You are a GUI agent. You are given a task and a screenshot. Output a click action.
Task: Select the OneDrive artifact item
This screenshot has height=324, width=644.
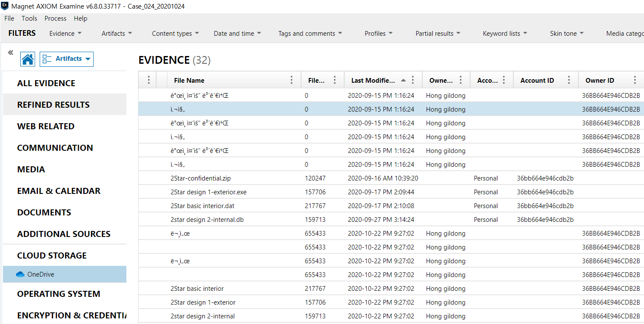coord(65,274)
